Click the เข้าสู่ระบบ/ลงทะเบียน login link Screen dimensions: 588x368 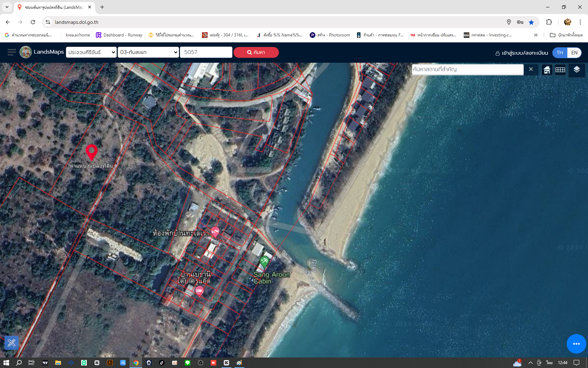pyautogui.click(x=521, y=53)
